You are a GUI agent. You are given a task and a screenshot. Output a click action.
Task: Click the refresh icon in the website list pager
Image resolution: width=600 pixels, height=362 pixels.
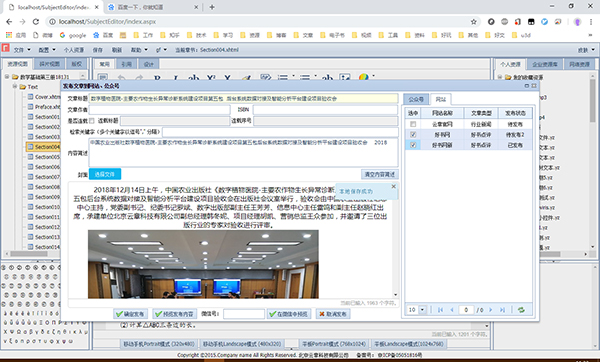point(521,310)
